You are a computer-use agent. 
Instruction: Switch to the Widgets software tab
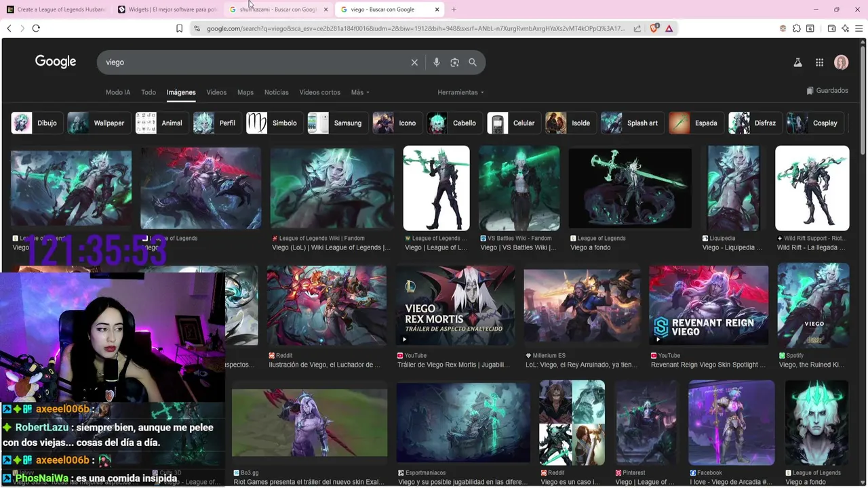pyautogui.click(x=167, y=9)
